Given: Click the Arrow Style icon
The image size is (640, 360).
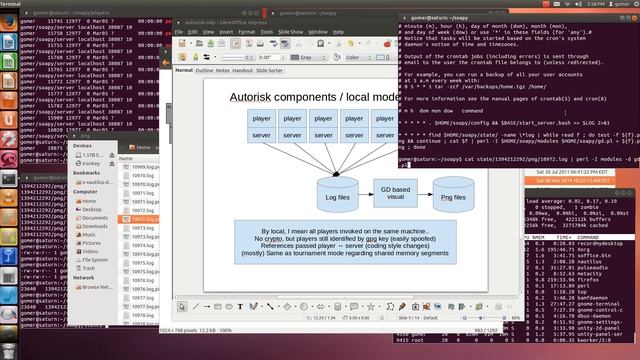Looking at the screenshot, I should 207,58.
